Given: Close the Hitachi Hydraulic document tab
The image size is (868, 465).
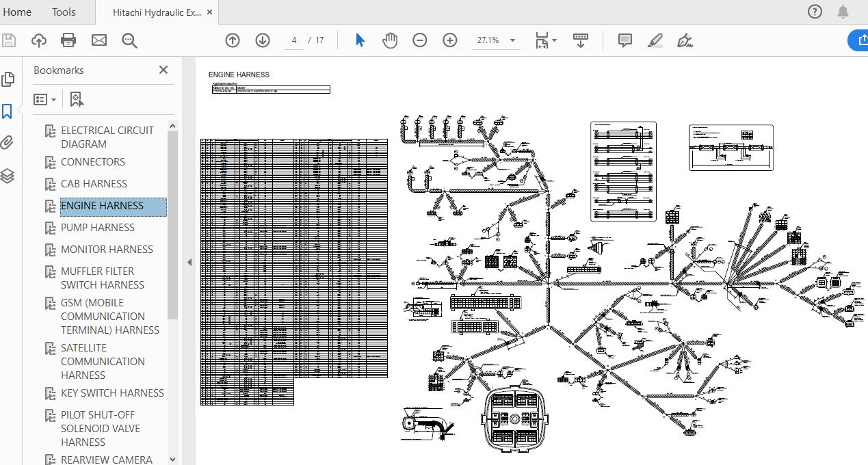Looking at the screenshot, I should [209, 12].
